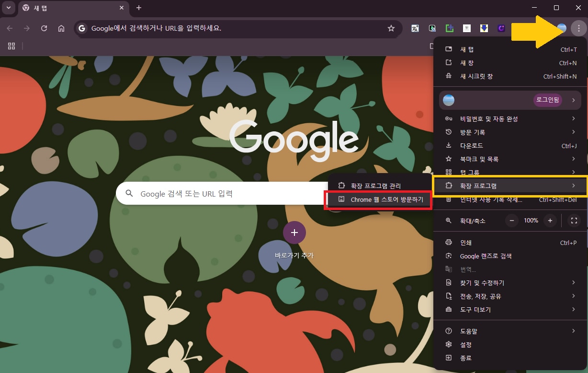
Task: Open '탭 그룹' submenu
Action: tap(510, 172)
